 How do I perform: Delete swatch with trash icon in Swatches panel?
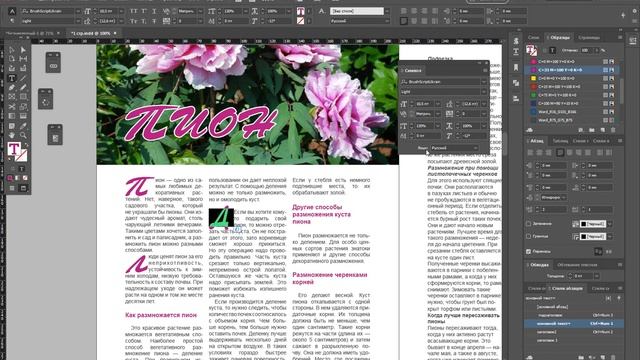pos(613,130)
